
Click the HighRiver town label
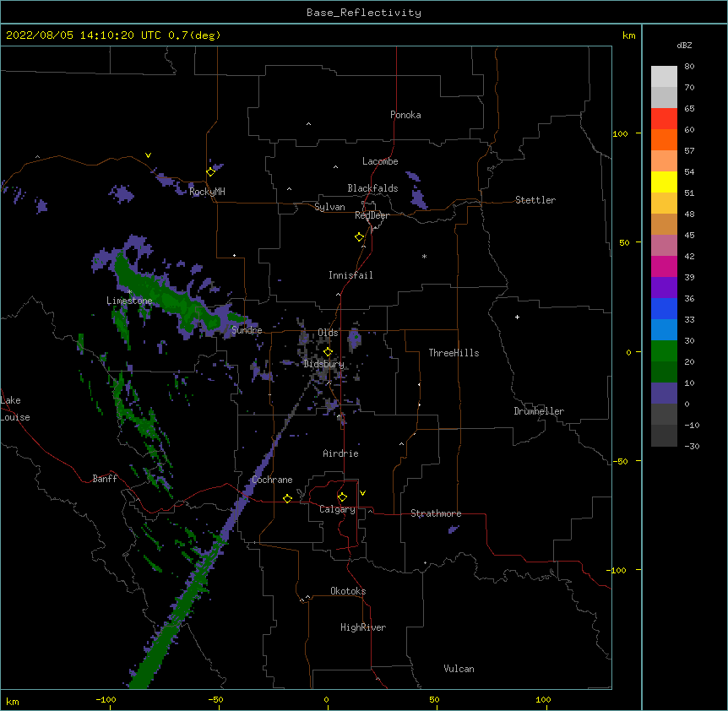point(363,627)
